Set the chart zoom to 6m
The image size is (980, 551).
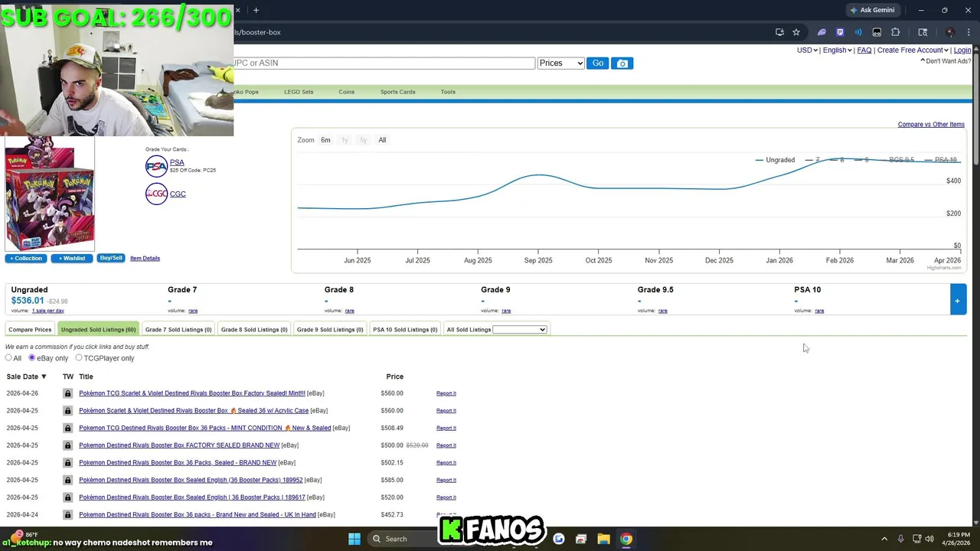(325, 140)
